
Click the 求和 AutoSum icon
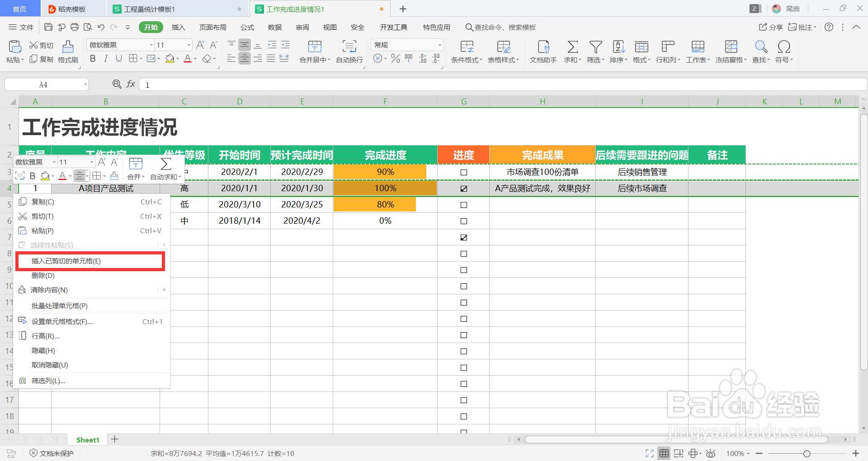tap(571, 51)
